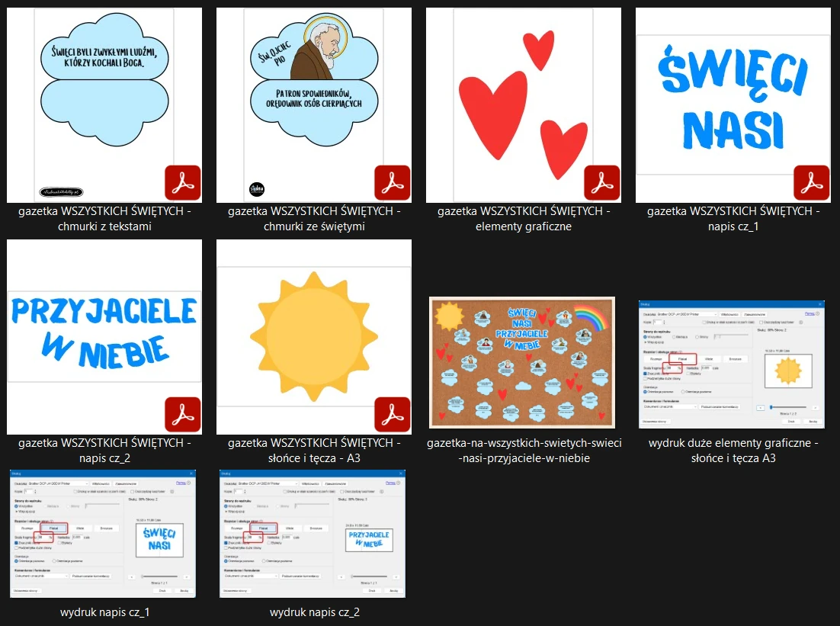Select the red hearts PDF thumbnail
Viewport: 840px width, 626px height.
click(x=524, y=105)
